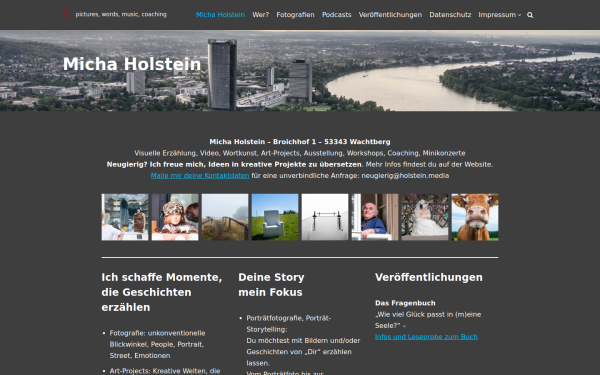Image resolution: width=600 pixels, height=375 pixels.
Task: Expand the Impressum submenu chevron
Action: [519, 15]
